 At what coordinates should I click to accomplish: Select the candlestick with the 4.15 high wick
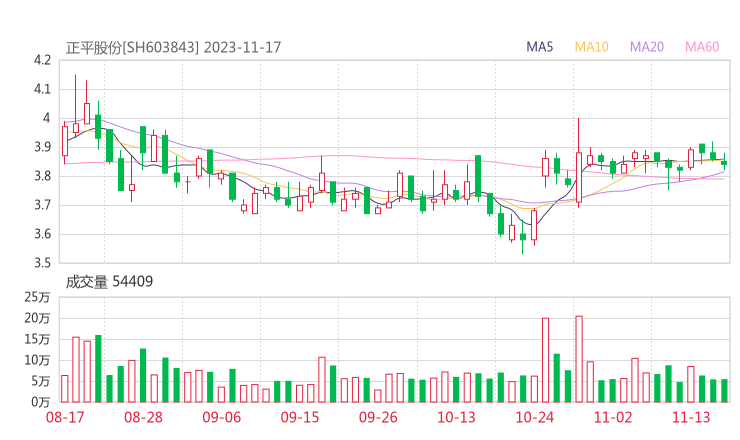[76, 106]
